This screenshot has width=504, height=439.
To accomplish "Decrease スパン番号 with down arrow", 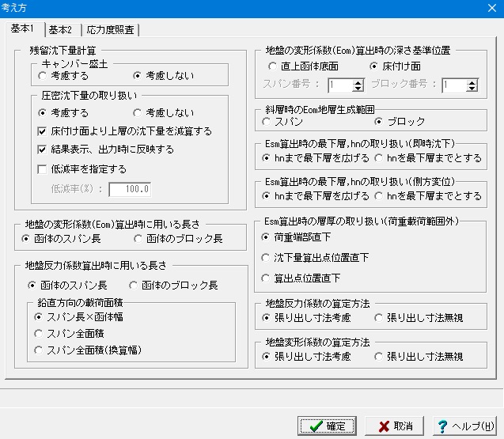I will point(358,89).
